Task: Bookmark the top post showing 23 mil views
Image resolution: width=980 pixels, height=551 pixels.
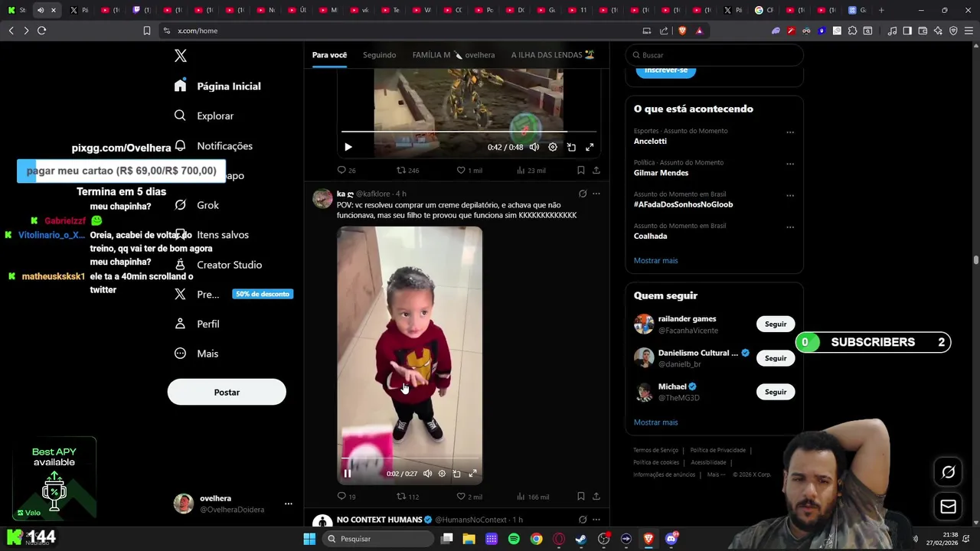Action: coord(580,170)
